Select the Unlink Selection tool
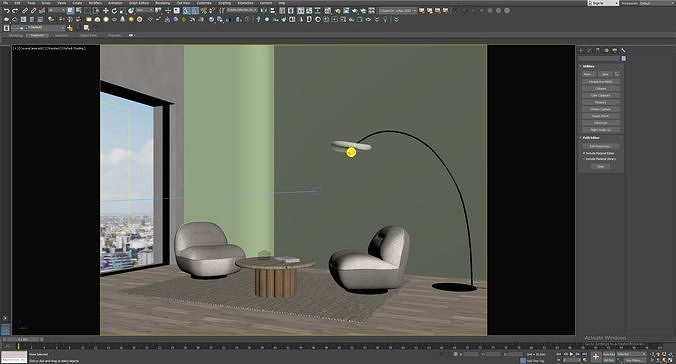The width and height of the screenshot is (676, 364). (33, 10)
